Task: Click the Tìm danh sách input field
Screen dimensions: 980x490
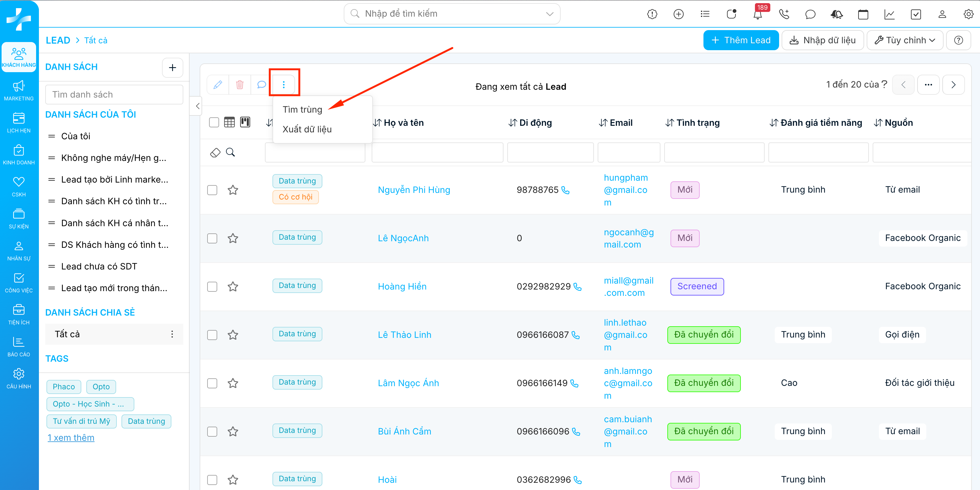Action: coord(114,95)
